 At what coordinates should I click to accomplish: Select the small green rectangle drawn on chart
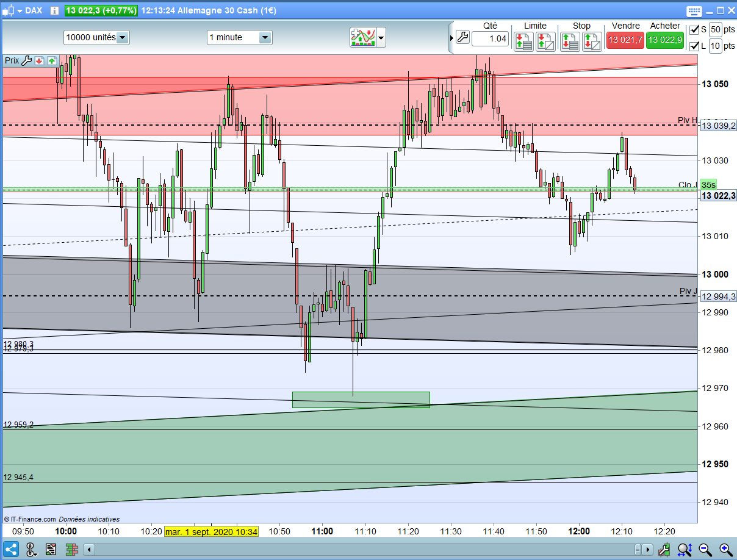[x=361, y=400]
